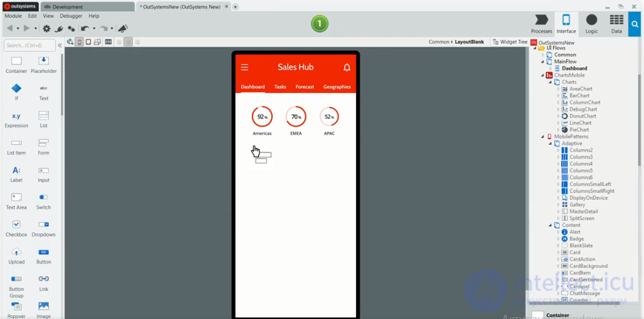Viewport: 644px width, 319px height.
Task: Open the Data layer tab
Action: click(616, 24)
